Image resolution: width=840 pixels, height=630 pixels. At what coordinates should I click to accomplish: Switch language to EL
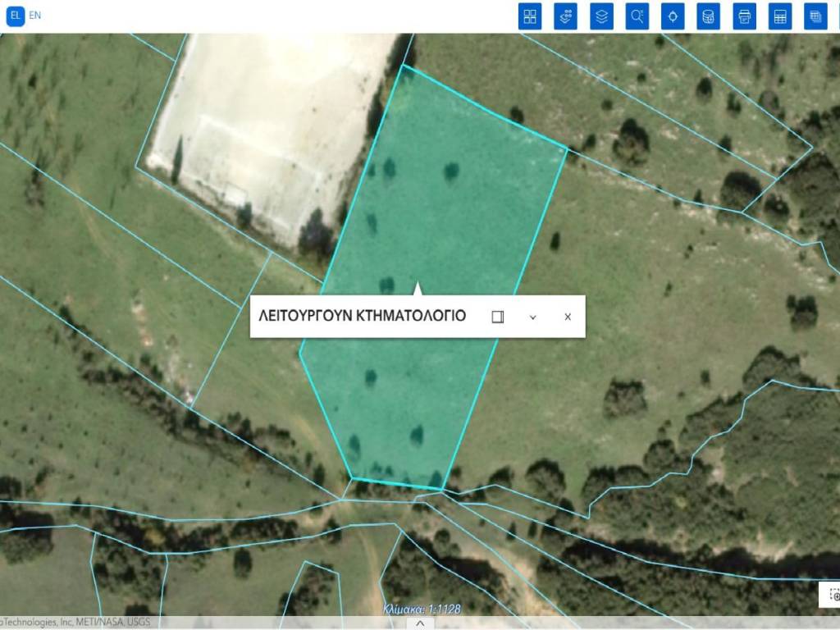[16, 16]
